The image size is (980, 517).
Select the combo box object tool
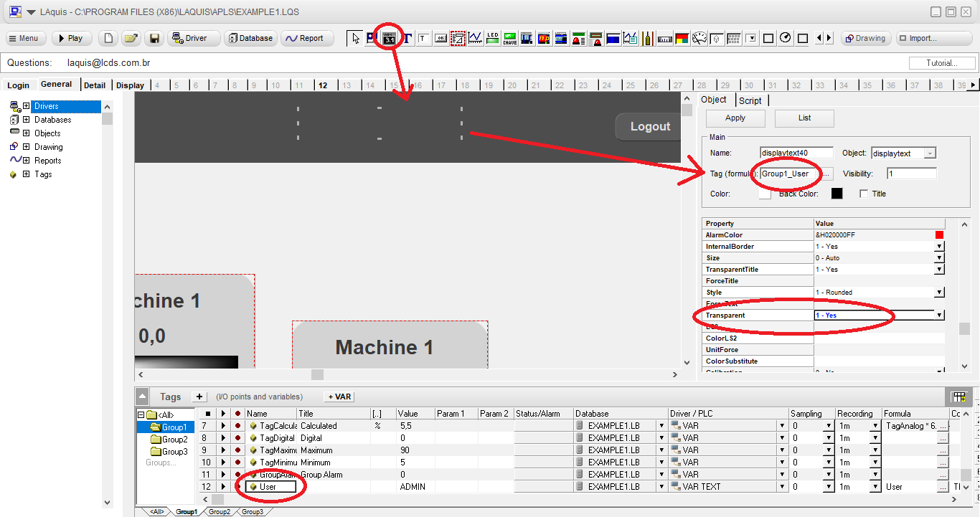pos(753,38)
